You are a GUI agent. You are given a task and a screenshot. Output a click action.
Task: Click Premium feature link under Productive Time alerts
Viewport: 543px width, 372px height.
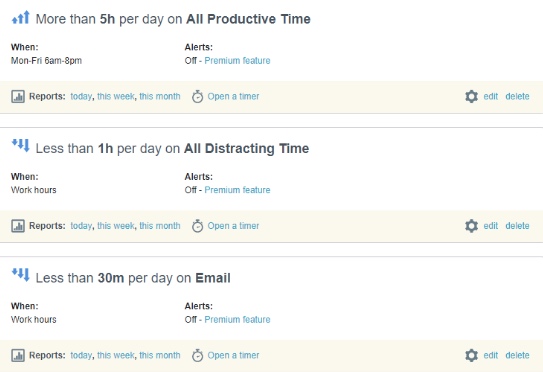pos(237,61)
